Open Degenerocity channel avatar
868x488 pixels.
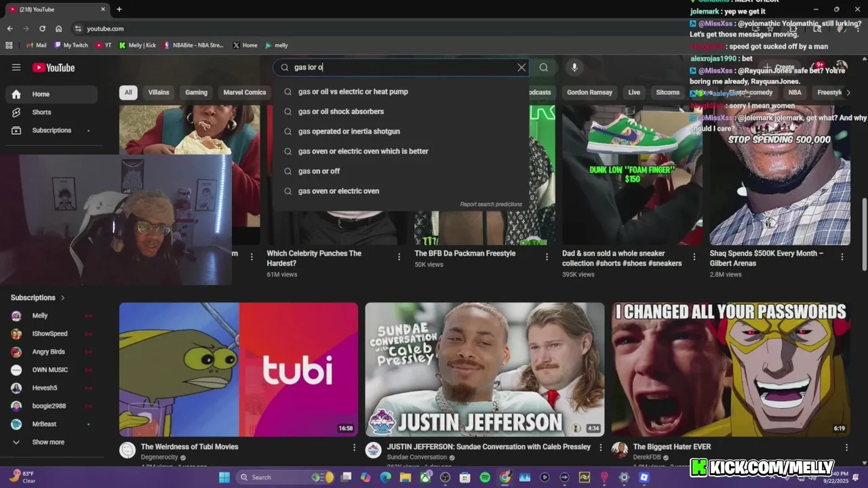pos(127,451)
